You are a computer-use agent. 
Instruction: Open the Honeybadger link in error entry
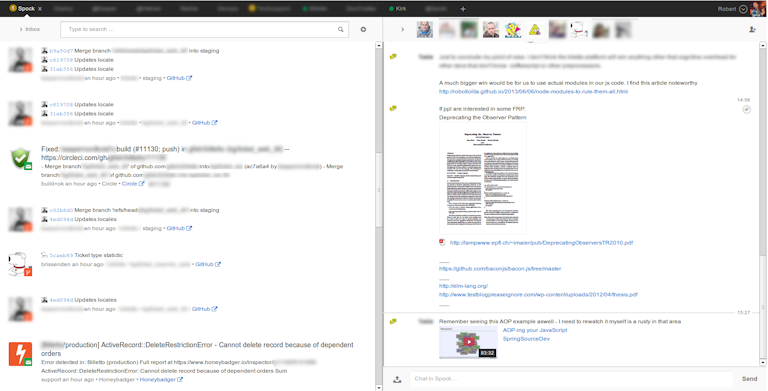[161, 379]
